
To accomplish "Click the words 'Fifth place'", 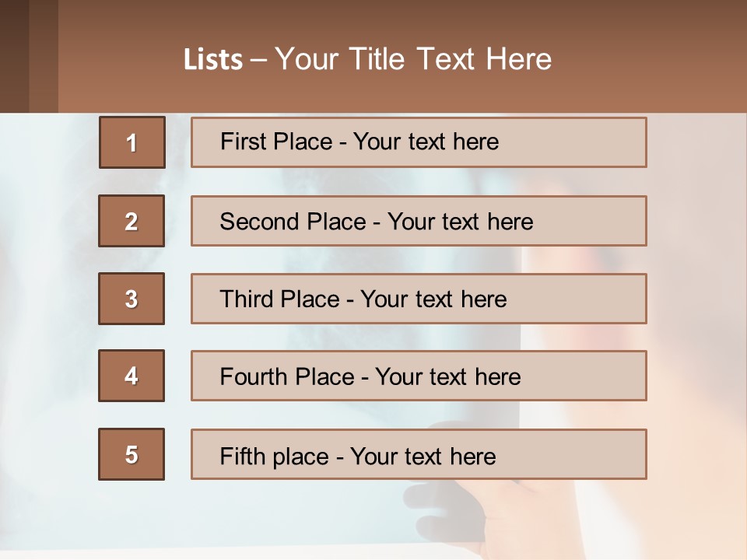I will tap(275, 457).
